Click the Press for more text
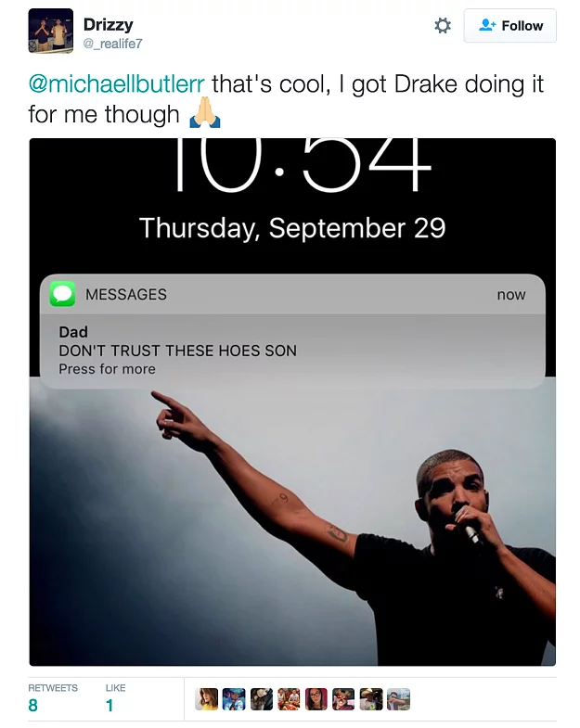This screenshot has width=580, height=728. pyautogui.click(x=107, y=369)
